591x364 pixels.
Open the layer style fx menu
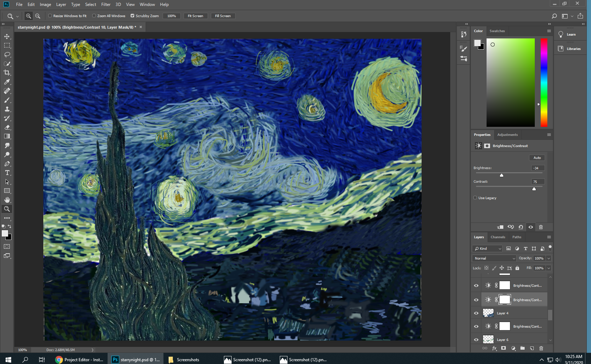pyautogui.click(x=494, y=348)
